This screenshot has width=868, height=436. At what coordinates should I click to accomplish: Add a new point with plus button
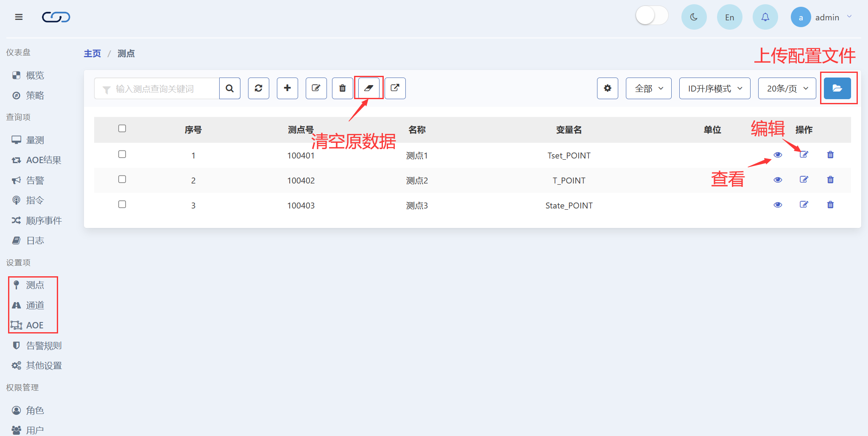coord(287,88)
